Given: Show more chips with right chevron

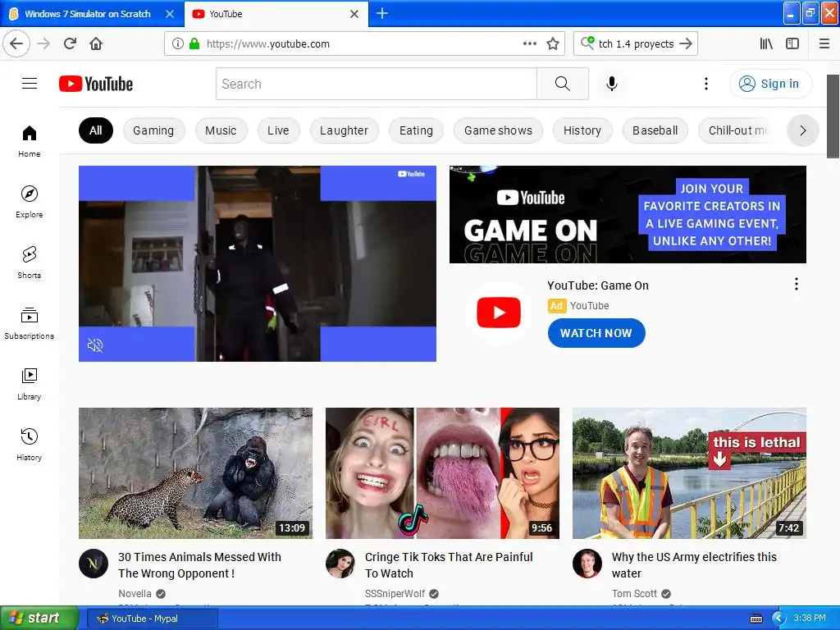Looking at the screenshot, I should pos(802,130).
